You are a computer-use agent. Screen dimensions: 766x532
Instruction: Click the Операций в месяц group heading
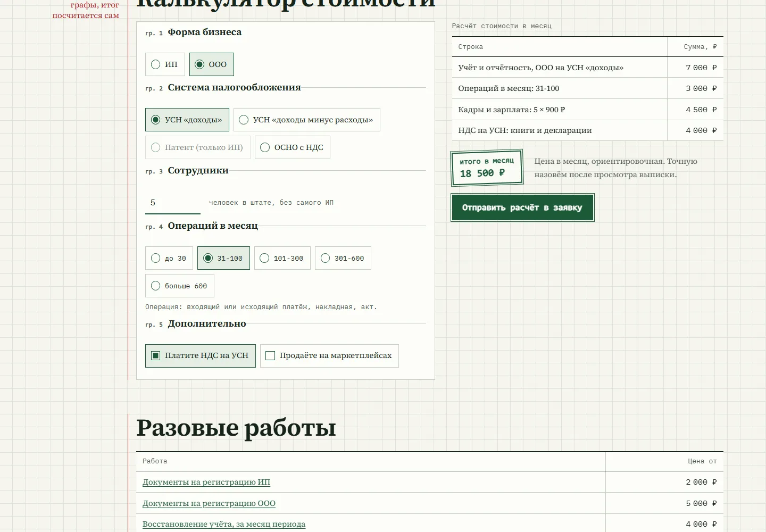coord(212,226)
